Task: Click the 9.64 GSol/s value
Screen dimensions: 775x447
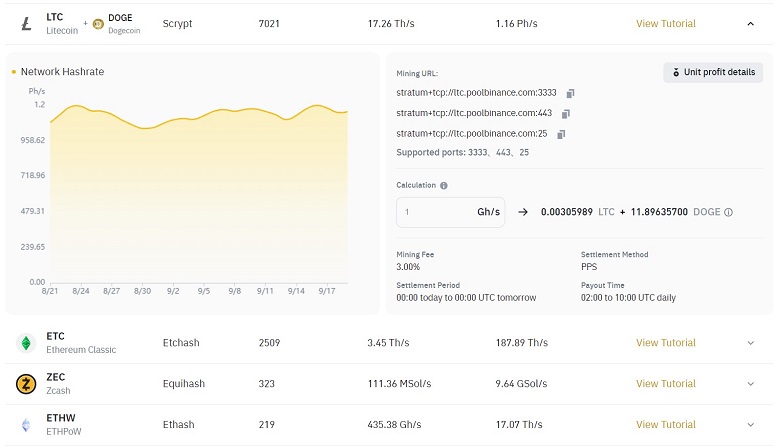Action: (x=521, y=384)
